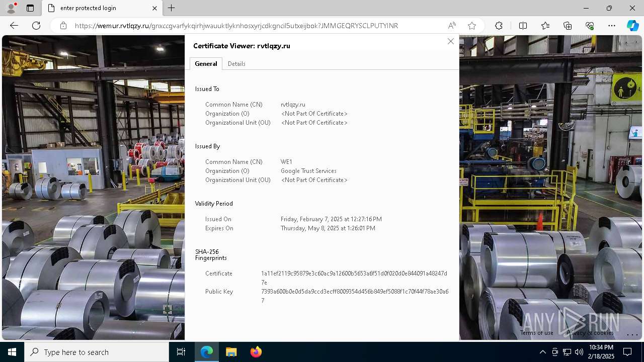Image resolution: width=644 pixels, height=362 pixels.
Task: Open the Terms of use link
Action: pos(537,333)
